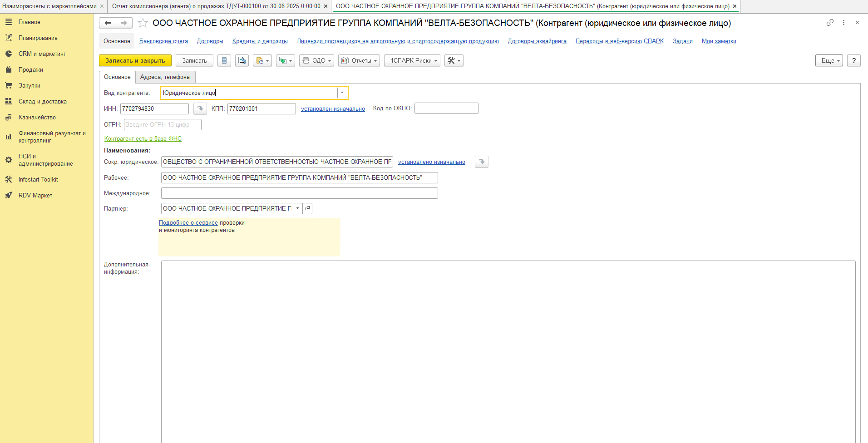Screen dimensions: 868x443
Task: Open Договоры эквайринга link
Action: click(537, 41)
